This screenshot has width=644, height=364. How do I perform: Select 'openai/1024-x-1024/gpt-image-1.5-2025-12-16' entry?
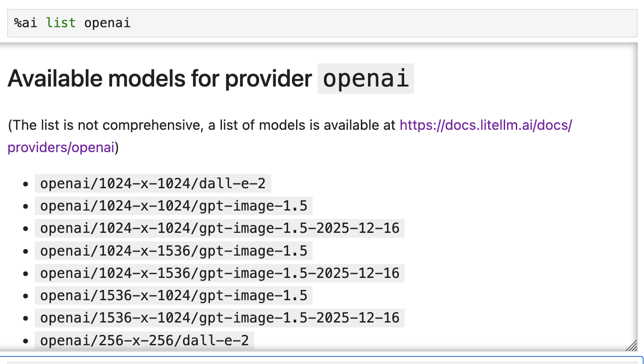pyautogui.click(x=220, y=228)
